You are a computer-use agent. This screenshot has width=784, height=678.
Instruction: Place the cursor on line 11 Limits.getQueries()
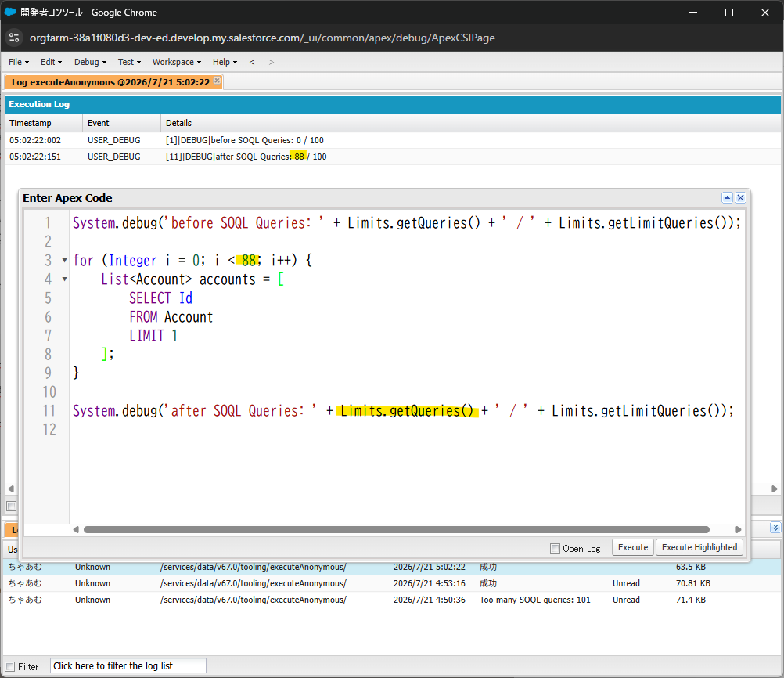[x=407, y=411]
